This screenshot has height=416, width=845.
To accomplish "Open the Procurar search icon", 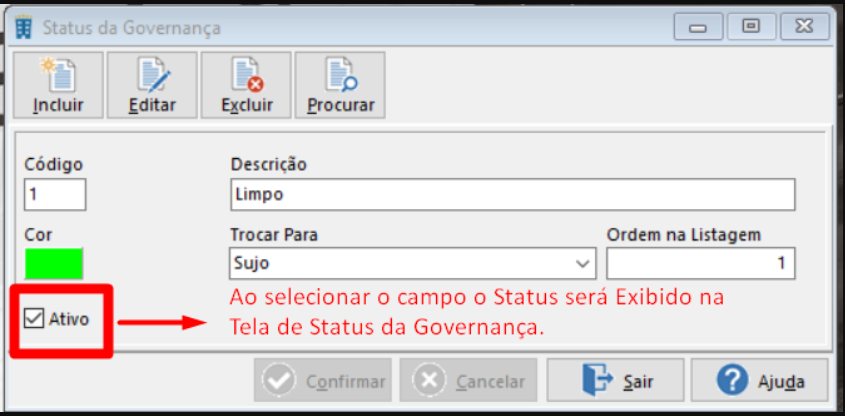I will pos(341,75).
